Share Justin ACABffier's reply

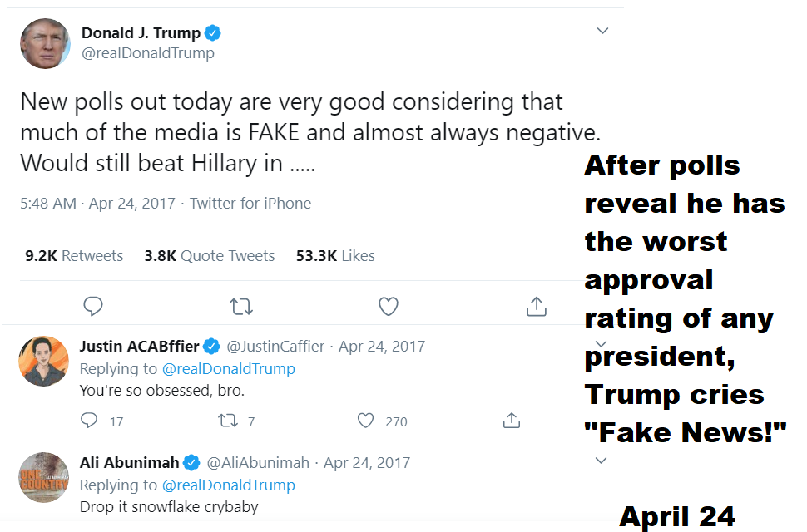coord(512,421)
